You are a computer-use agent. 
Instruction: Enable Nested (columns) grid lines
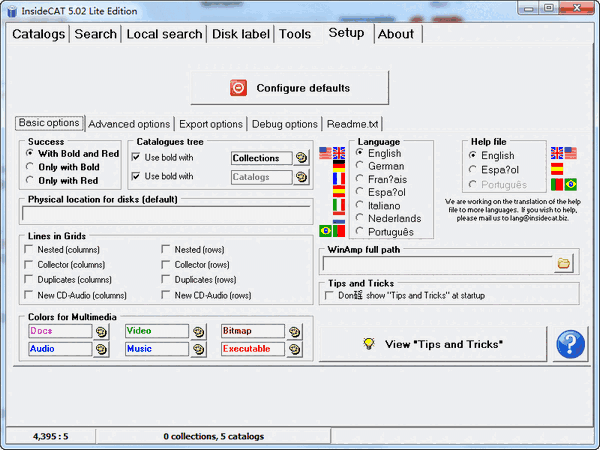28,249
